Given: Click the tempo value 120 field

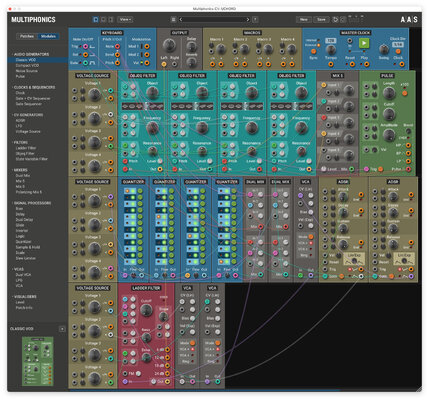Looking at the screenshot, I should click(330, 41).
